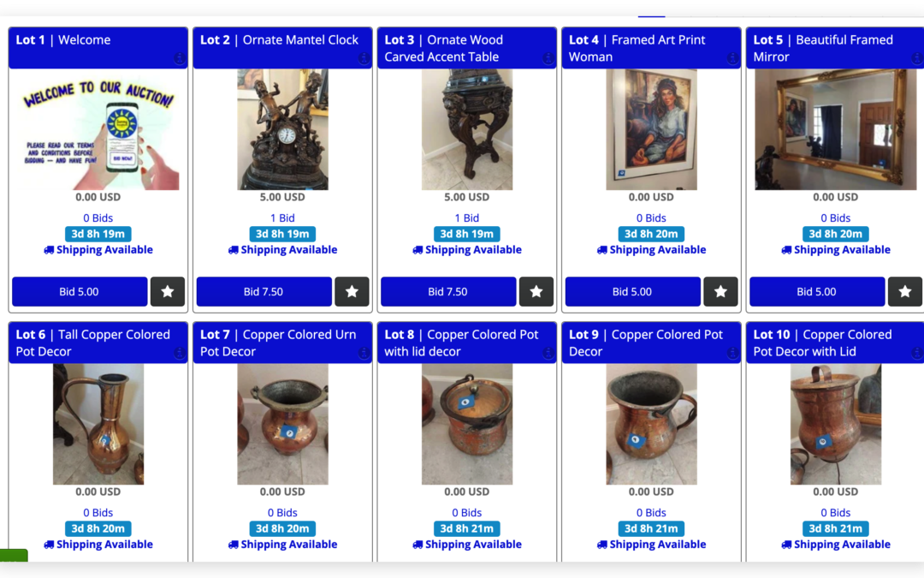This screenshot has width=924, height=578.
Task: Click info icon on Lot 4 header
Action: [732, 58]
